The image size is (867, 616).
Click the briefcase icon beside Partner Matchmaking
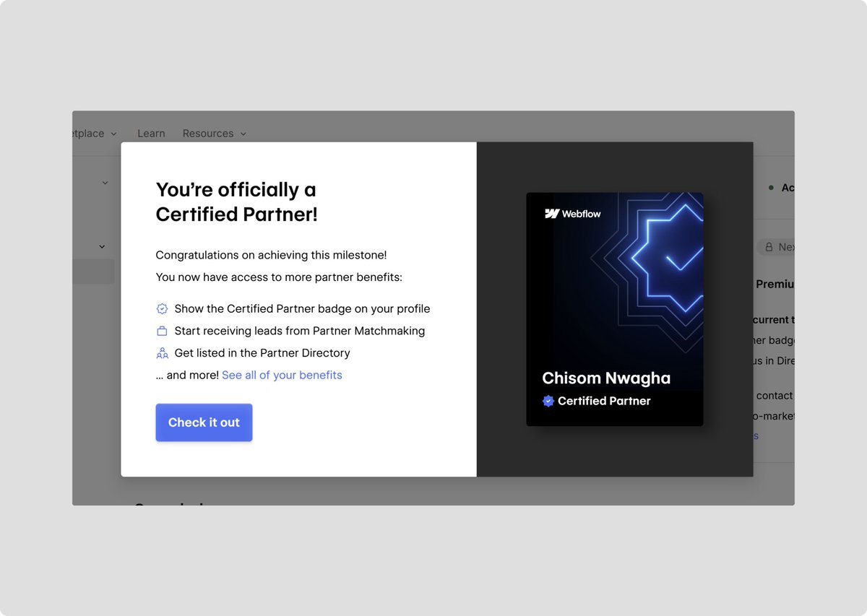coord(162,331)
